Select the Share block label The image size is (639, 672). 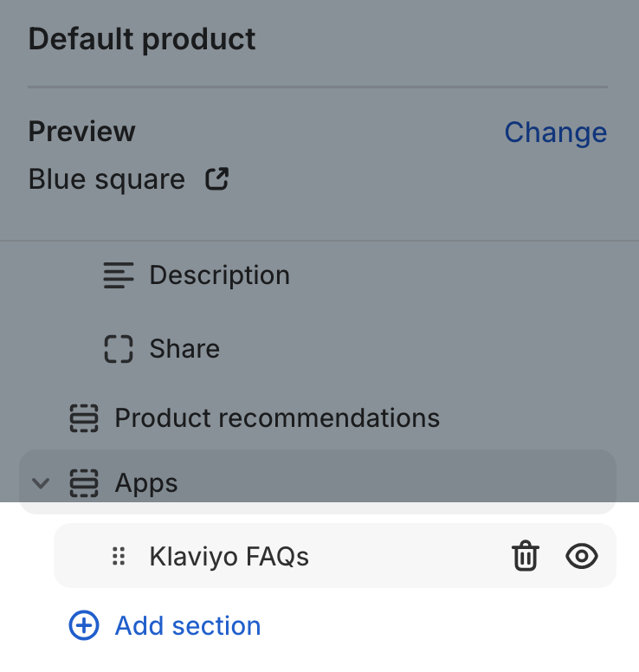click(184, 348)
